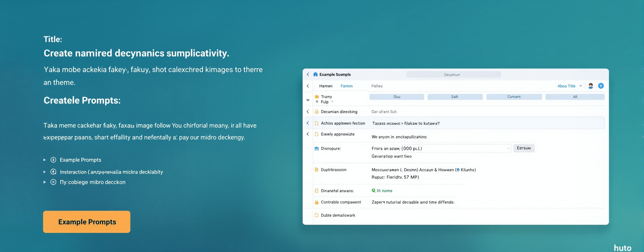Screen dimensions: 644x252
Task: Click the Decamium address field
Action: pos(453,75)
